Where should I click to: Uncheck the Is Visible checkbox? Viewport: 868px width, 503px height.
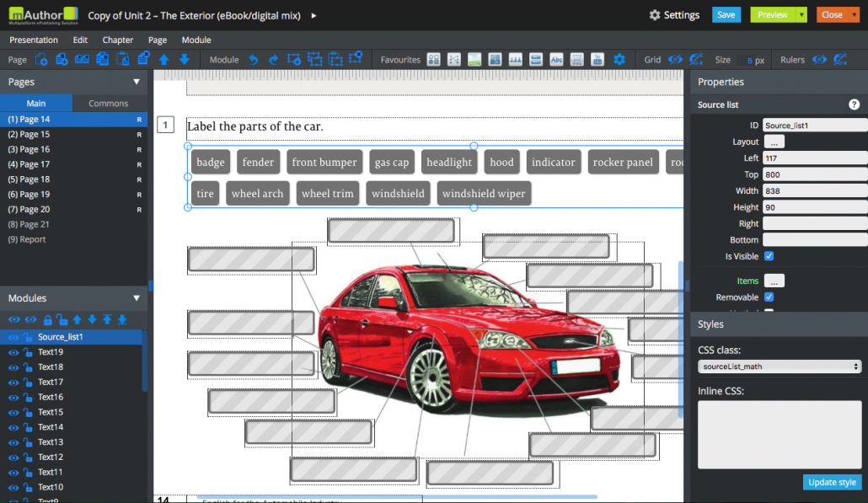pyautogui.click(x=769, y=256)
